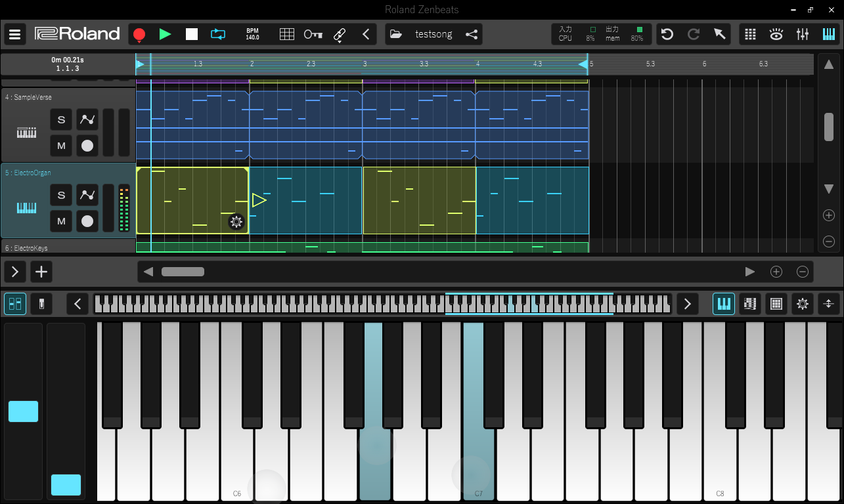Image resolution: width=844 pixels, height=504 pixels.
Task: Open automation for the ElectroOrgan track
Action: (87, 195)
